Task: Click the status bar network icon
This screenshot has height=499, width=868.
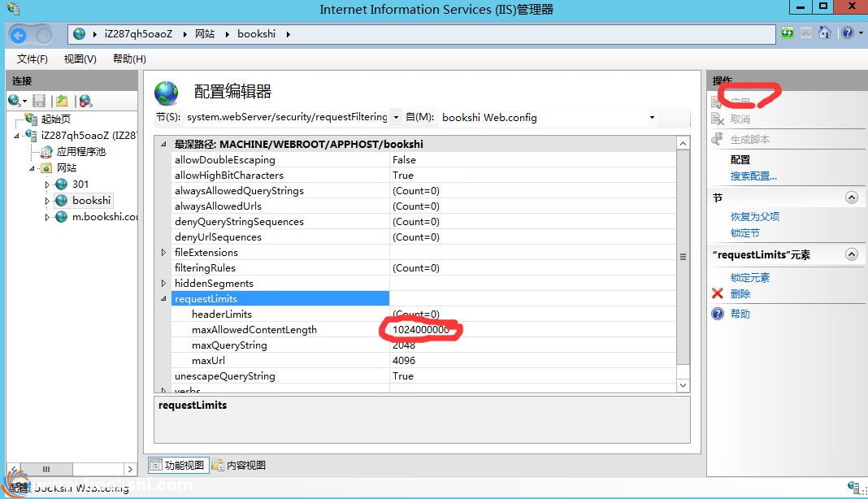Action: 855,488
